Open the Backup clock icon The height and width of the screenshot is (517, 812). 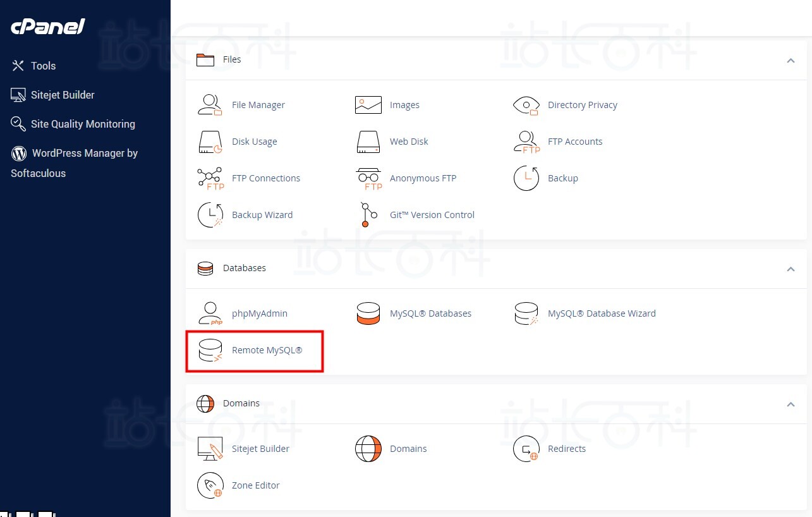coord(526,178)
